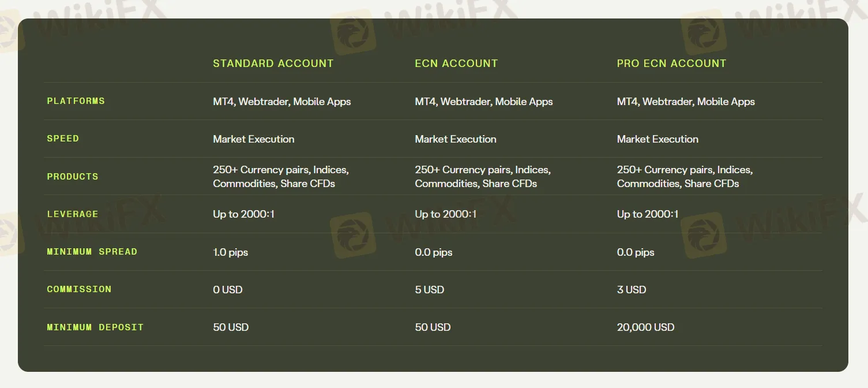Click the STANDARD ACCOUNT column header
Screen dimensions: 868x388
pos(273,64)
